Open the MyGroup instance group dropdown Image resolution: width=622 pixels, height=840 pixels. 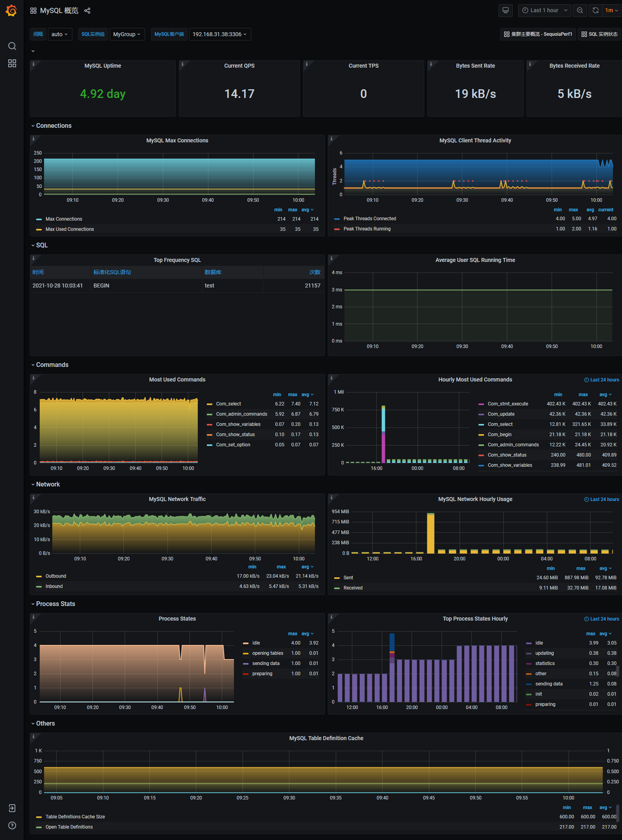click(x=127, y=34)
